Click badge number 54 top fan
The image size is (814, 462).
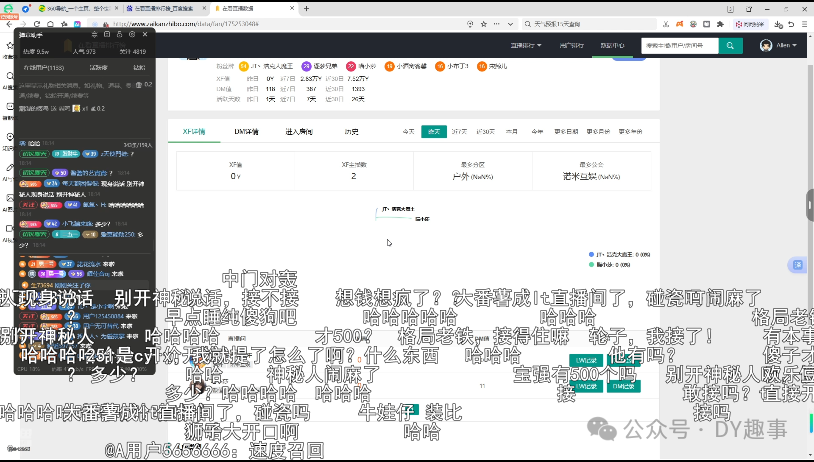(243, 66)
